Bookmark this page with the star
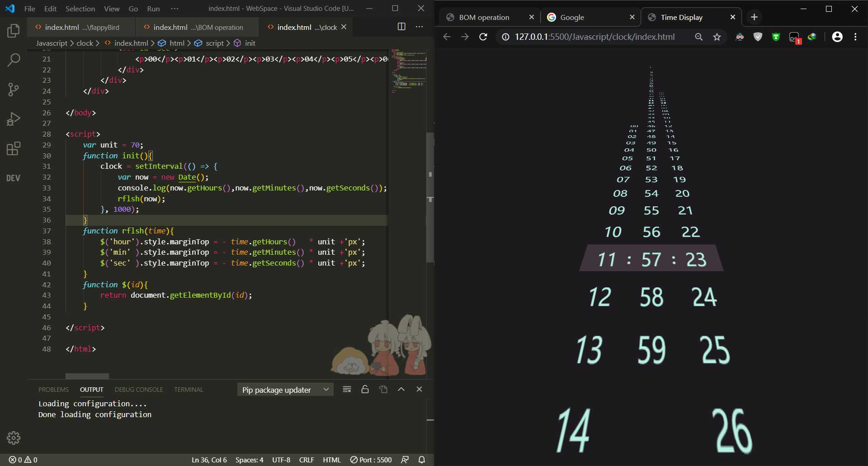Viewport: 868px width, 466px height. 717,37
